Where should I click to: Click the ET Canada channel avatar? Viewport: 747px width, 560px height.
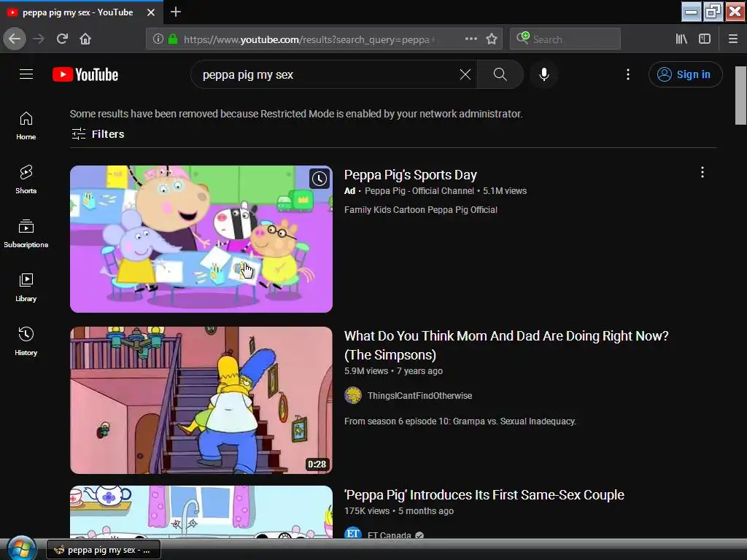(x=353, y=533)
